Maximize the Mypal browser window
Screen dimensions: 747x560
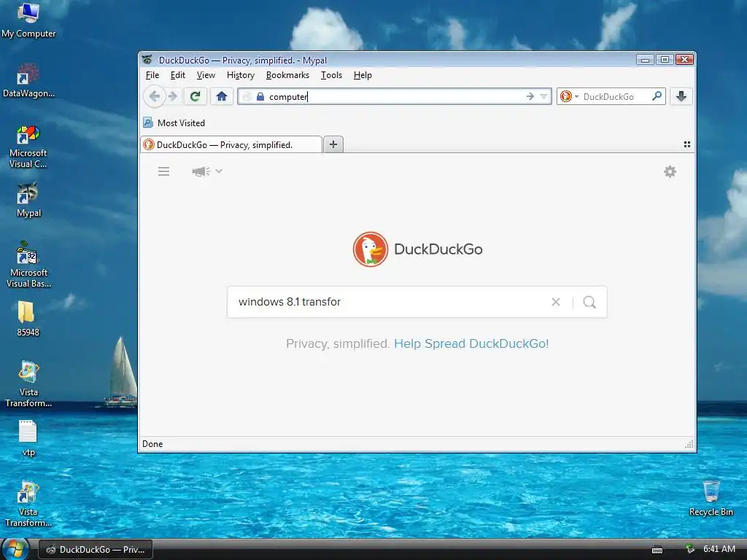coord(665,60)
